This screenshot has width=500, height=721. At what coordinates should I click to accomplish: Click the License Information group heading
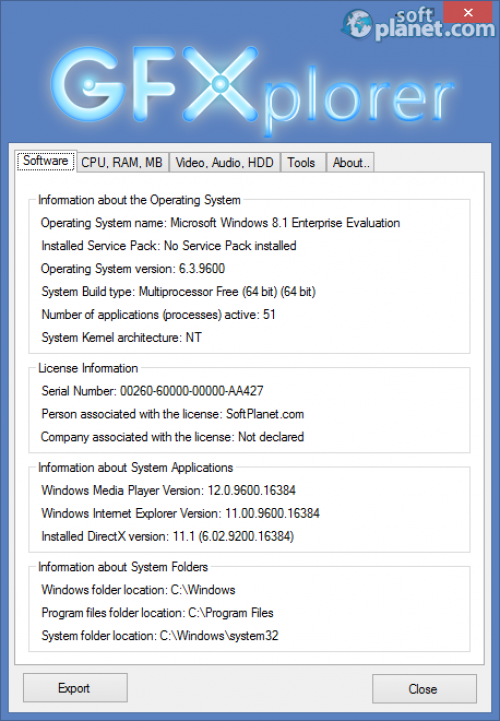click(x=88, y=368)
